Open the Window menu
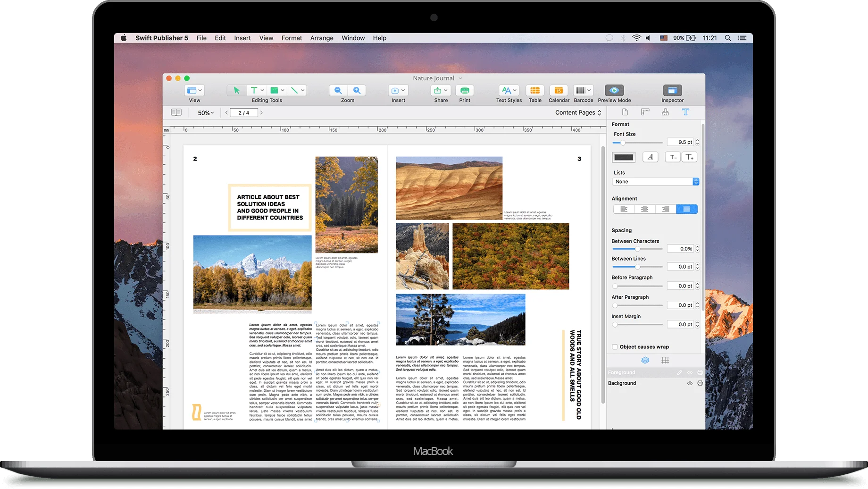 point(353,38)
